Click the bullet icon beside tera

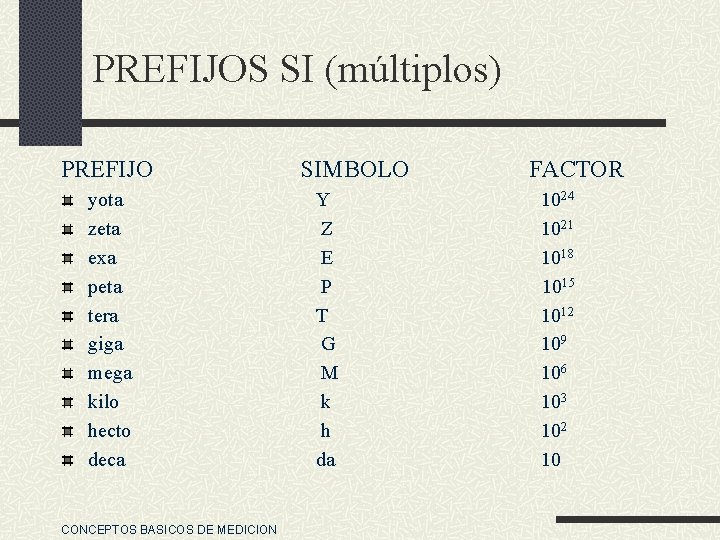click(x=68, y=316)
